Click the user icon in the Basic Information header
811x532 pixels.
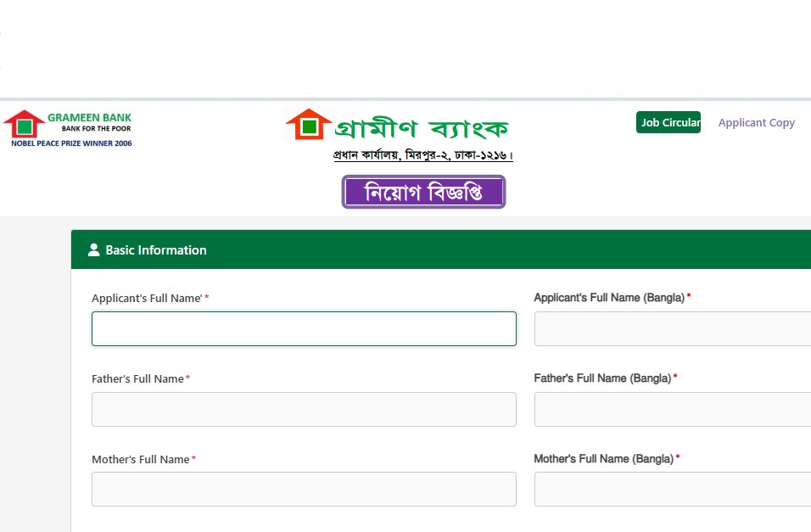coord(94,250)
